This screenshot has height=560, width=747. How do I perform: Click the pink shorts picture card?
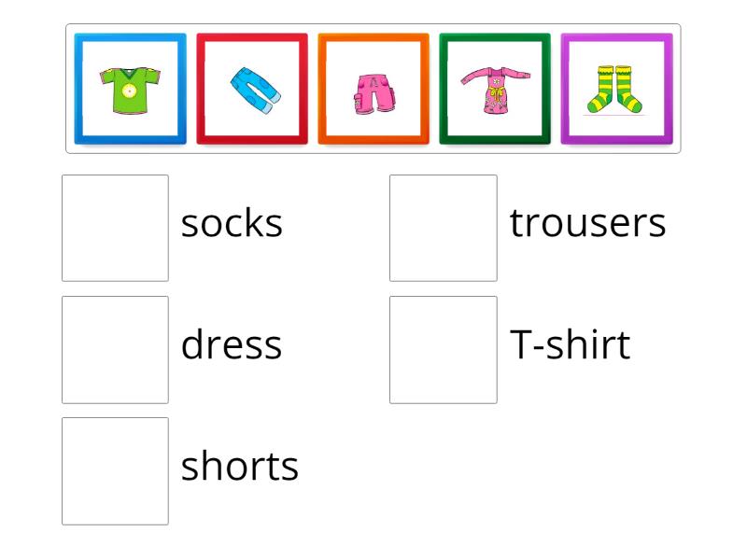[373, 90]
